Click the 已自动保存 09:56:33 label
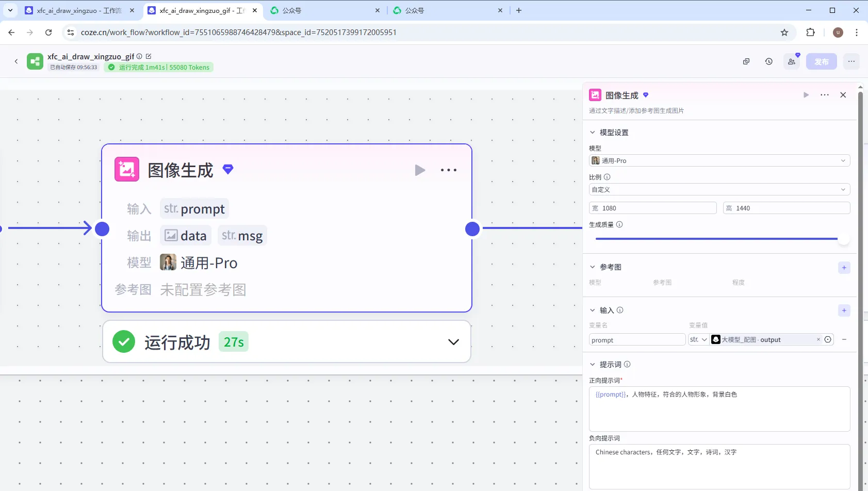Image resolution: width=868 pixels, height=491 pixels. [x=73, y=67]
